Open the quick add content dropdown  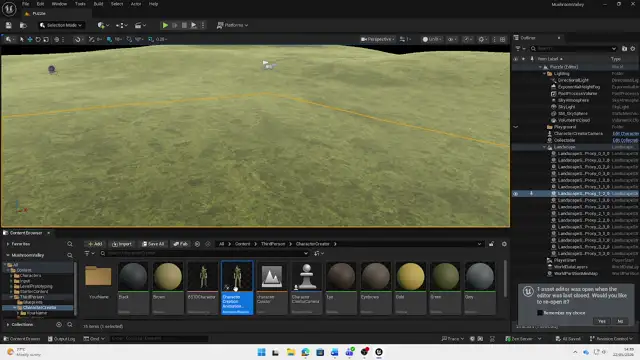click(103, 25)
